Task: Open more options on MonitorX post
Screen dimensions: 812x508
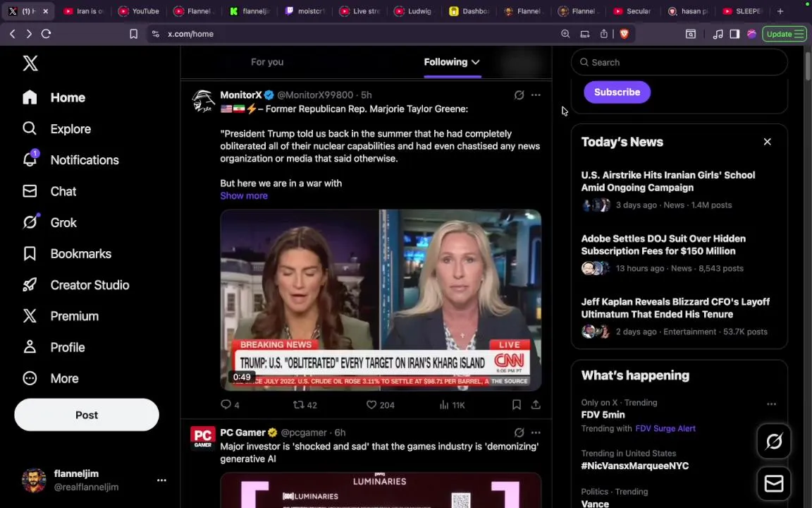Action: click(x=536, y=95)
